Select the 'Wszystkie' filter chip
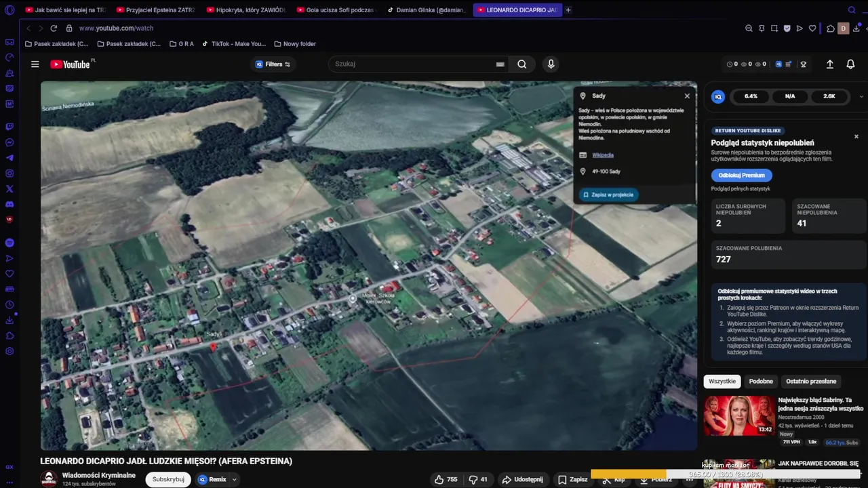This screenshot has height=488, width=868. (x=722, y=381)
